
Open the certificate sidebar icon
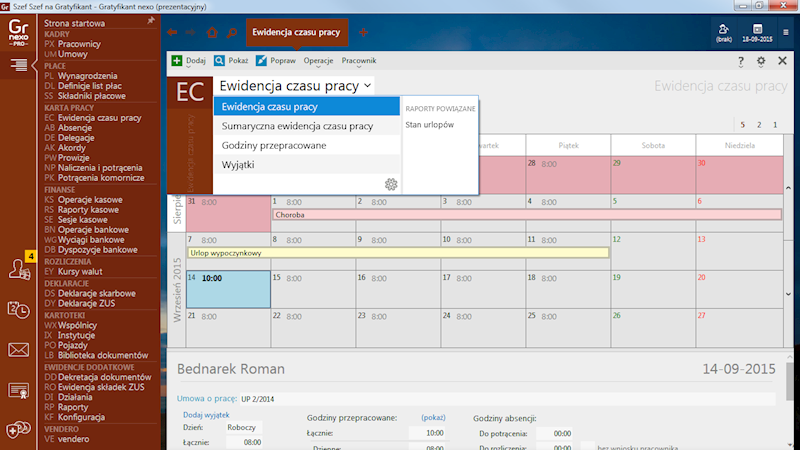[18, 391]
